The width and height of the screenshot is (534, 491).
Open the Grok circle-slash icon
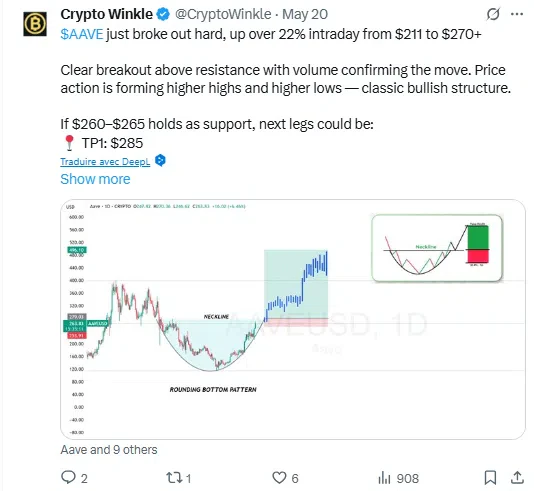(x=493, y=14)
